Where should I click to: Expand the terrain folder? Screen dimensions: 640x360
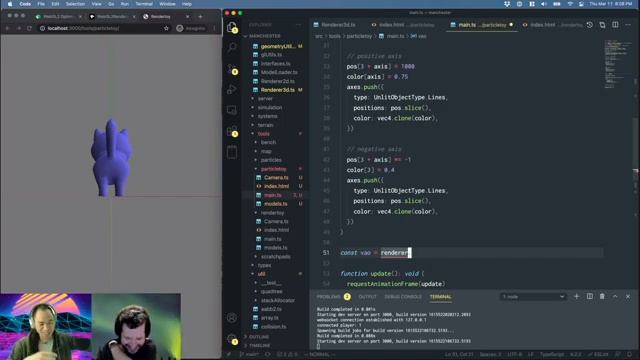(x=265, y=125)
